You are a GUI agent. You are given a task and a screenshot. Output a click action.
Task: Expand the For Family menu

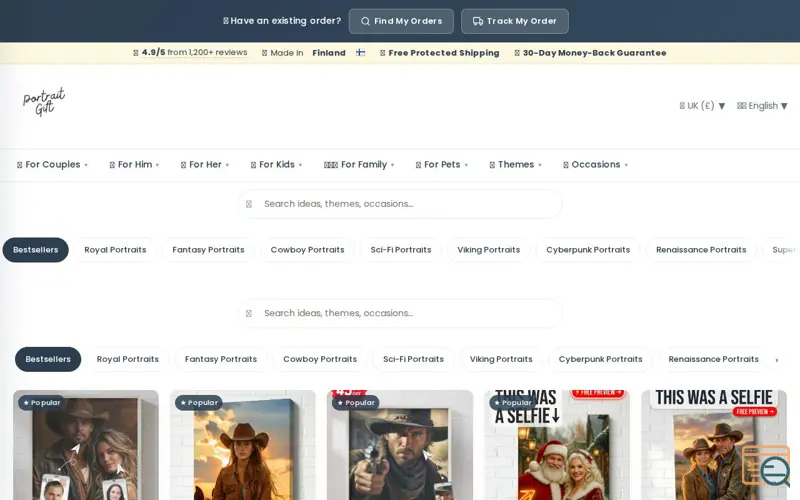coord(359,165)
